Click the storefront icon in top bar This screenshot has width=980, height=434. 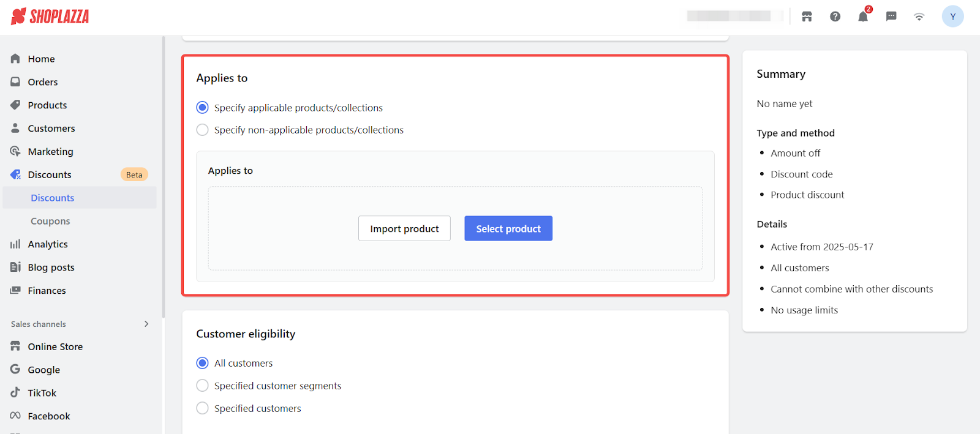807,17
